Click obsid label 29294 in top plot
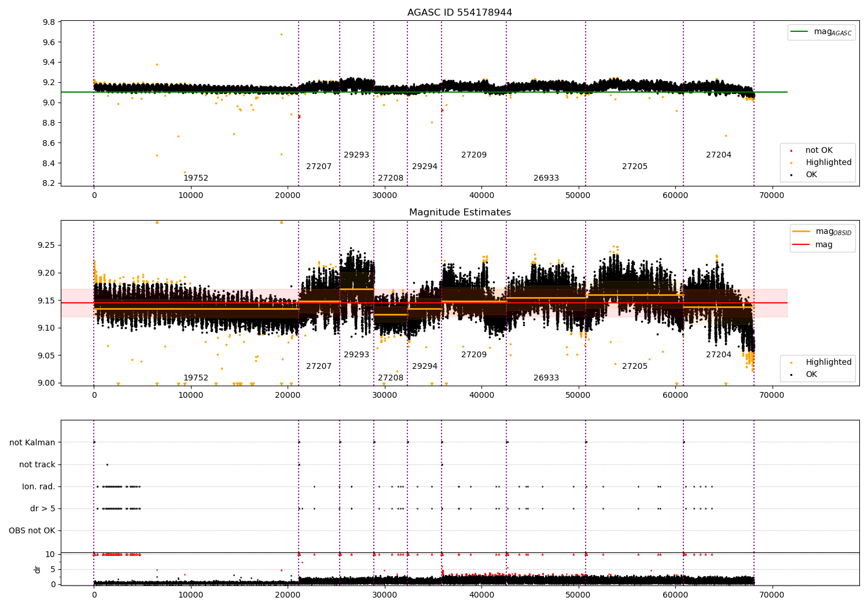 click(x=425, y=167)
